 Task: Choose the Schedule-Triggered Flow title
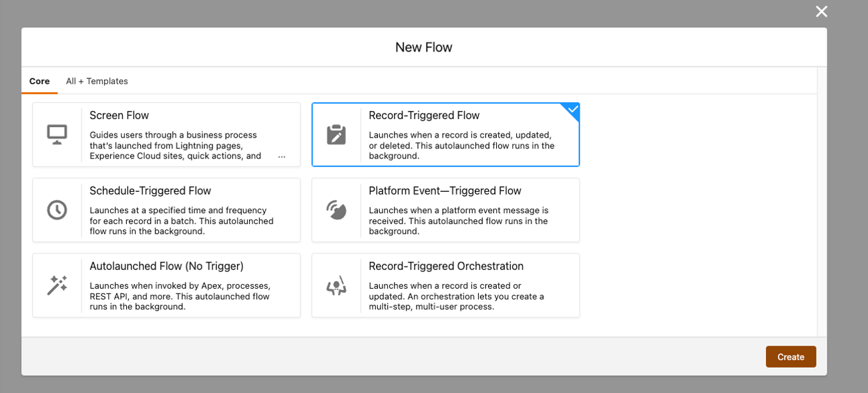point(150,191)
